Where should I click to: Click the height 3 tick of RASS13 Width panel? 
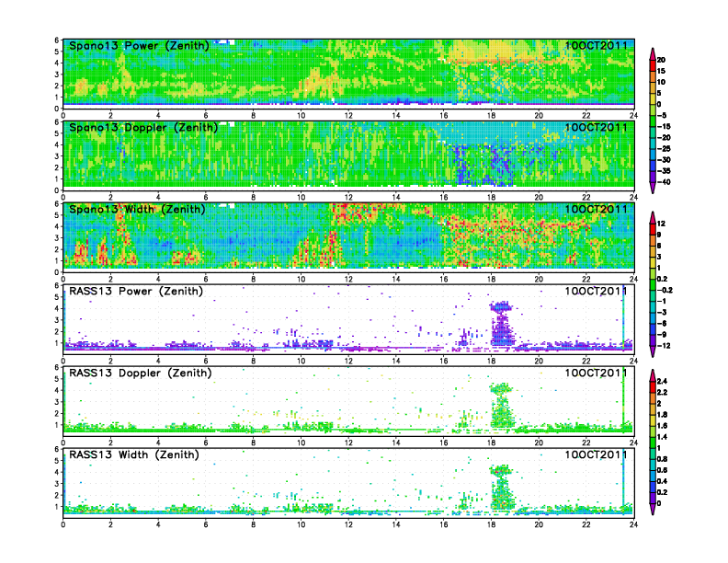(57, 484)
